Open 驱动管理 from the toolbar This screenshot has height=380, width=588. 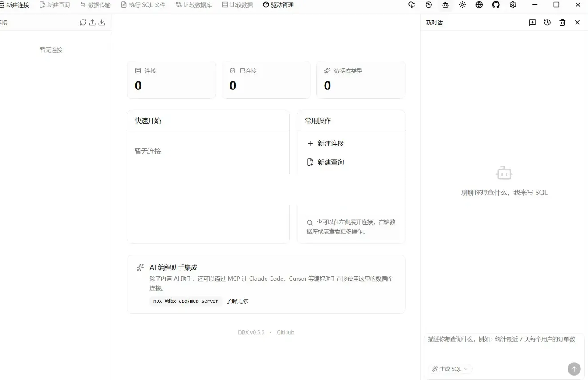coord(278,5)
